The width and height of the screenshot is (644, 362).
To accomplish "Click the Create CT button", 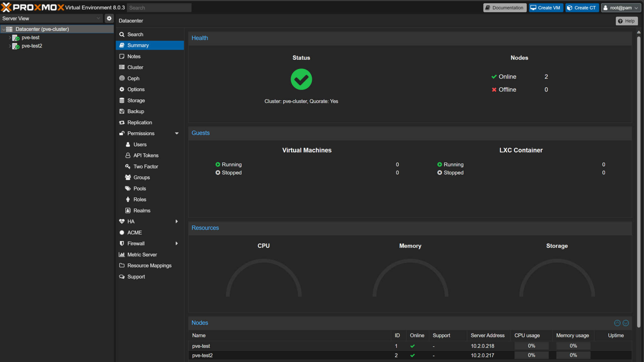I will pyautogui.click(x=582, y=8).
